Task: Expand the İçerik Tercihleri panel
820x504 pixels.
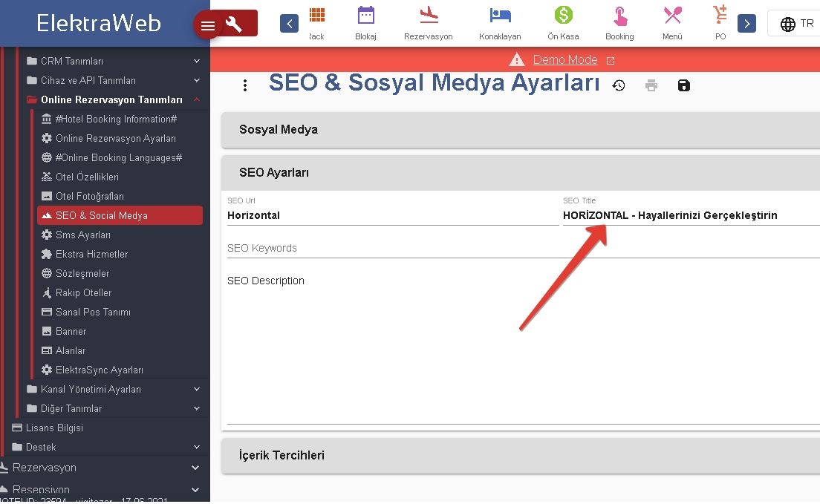Action: tap(520, 456)
